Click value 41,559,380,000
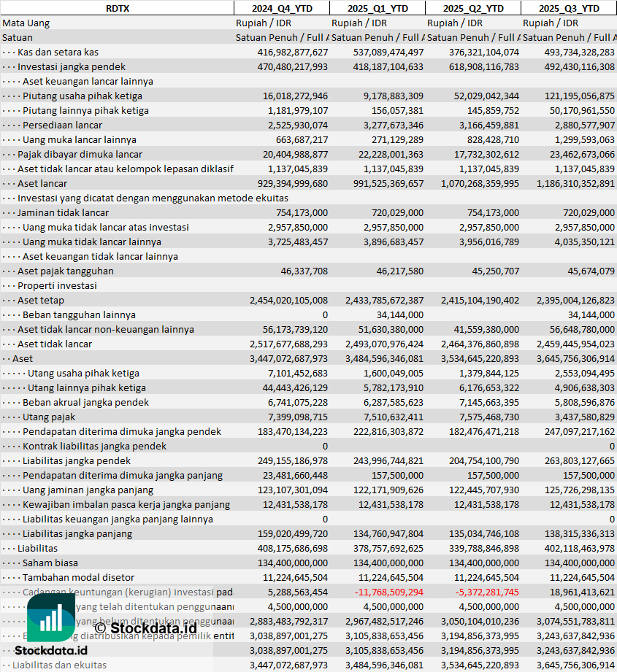The height and width of the screenshot is (672, 617). click(486, 329)
